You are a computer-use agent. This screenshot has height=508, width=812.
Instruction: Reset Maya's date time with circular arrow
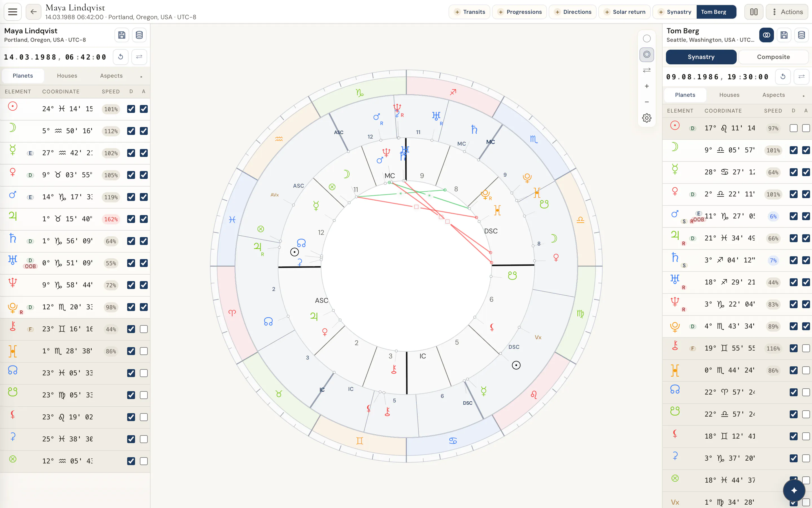[x=121, y=57]
